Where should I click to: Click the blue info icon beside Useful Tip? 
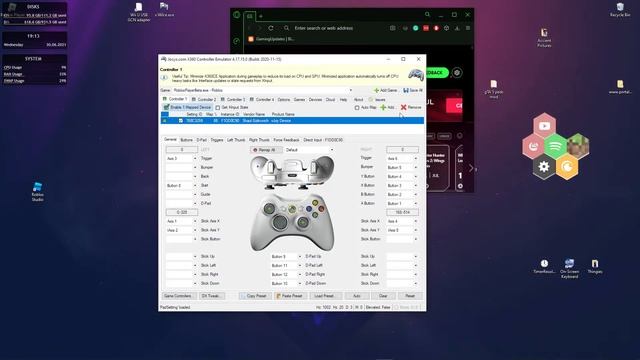coord(164,77)
